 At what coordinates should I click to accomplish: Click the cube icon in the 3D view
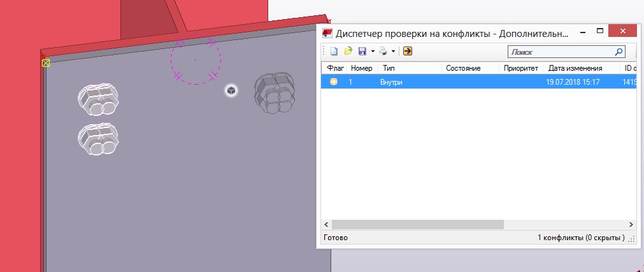[231, 90]
